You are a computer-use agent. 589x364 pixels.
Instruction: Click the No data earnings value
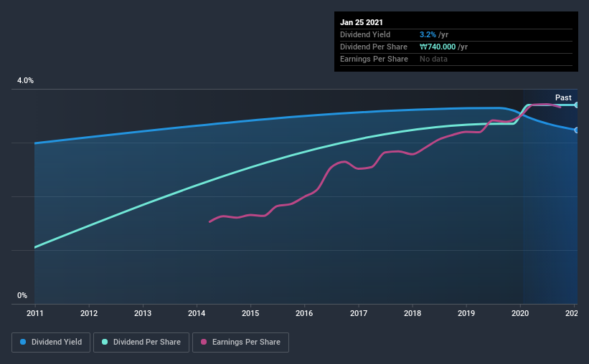433,59
